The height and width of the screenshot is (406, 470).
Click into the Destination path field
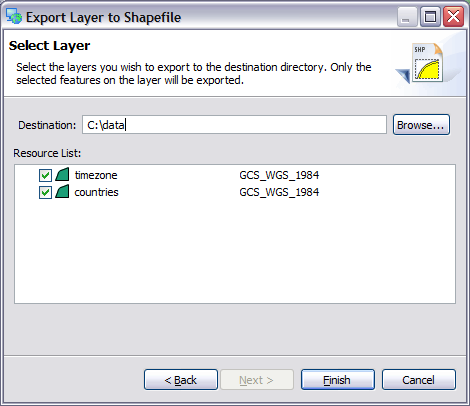[x=234, y=125]
